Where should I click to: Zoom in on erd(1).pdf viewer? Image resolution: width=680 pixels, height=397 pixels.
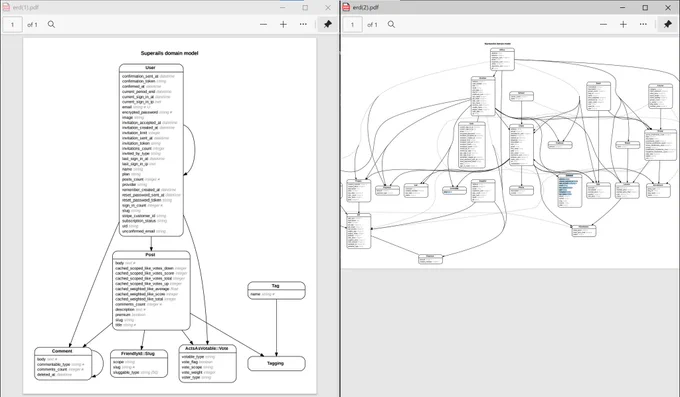pyautogui.click(x=283, y=24)
